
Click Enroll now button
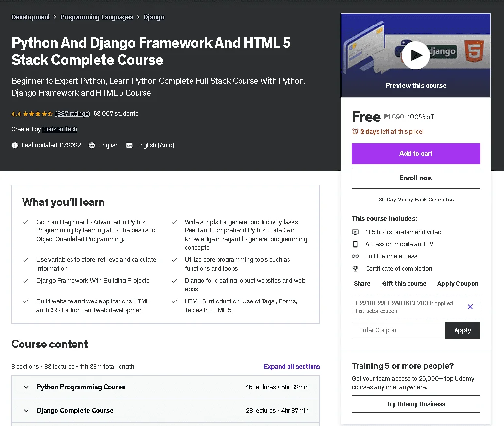(416, 178)
